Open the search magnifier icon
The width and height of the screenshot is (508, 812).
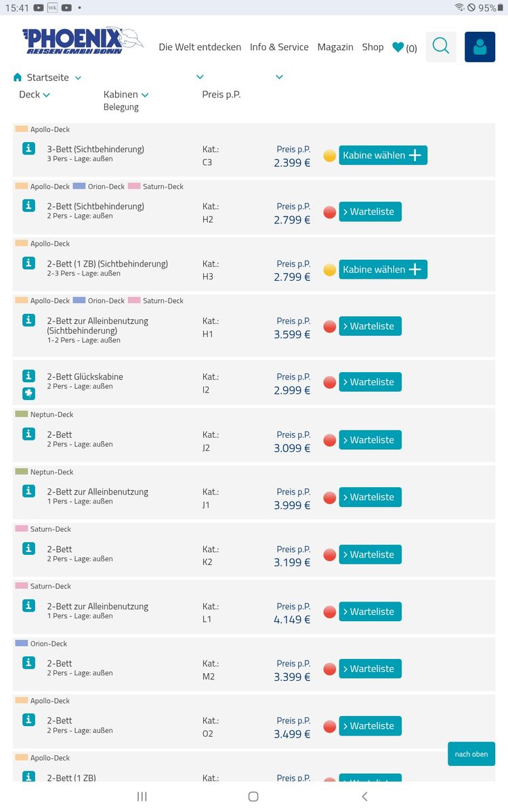point(441,47)
